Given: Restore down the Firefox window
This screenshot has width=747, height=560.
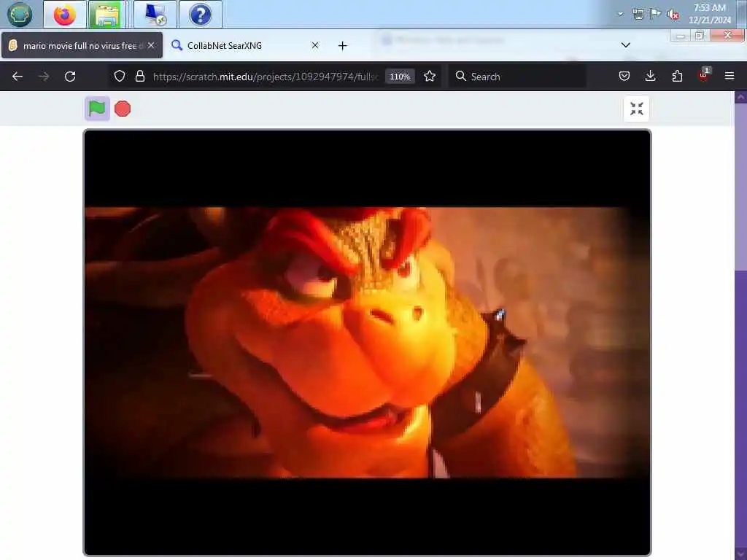Looking at the screenshot, I should click(x=700, y=36).
